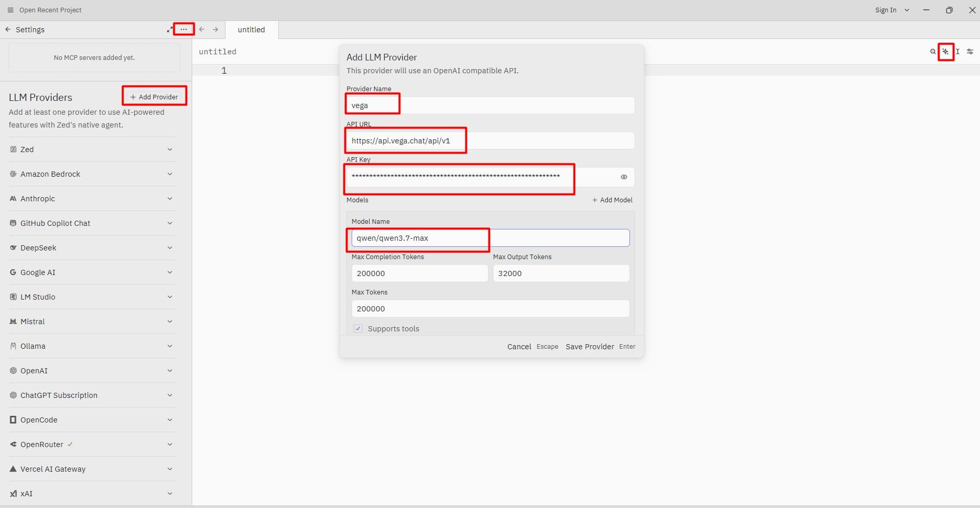Viewport: 980px width, 508px height.
Task: Open the three-dots panel options menu
Action: pos(183,29)
